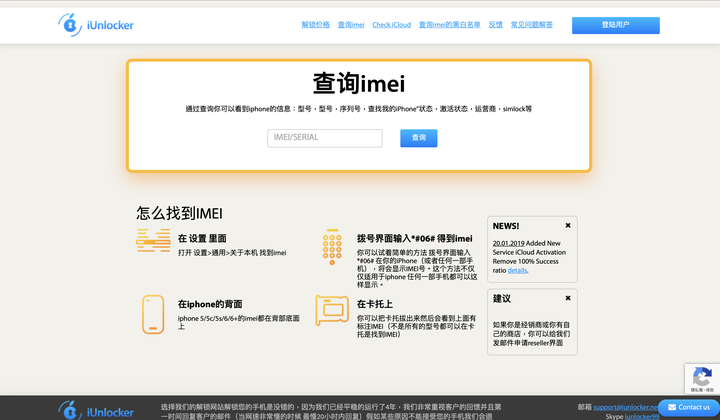The width and height of the screenshot is (720, 420).
Task: Focus the IMEI/SERIAL input field
Action: [x=325, y=138]
